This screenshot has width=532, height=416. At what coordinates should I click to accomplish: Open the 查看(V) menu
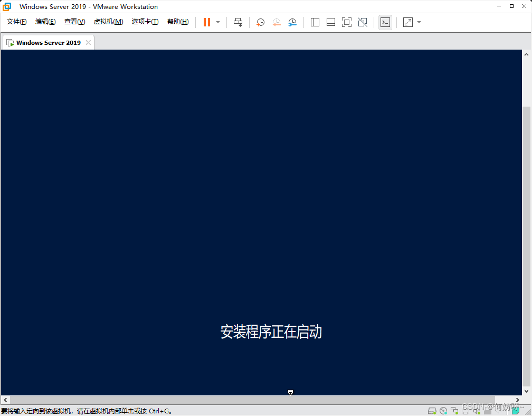pos(74,22)
